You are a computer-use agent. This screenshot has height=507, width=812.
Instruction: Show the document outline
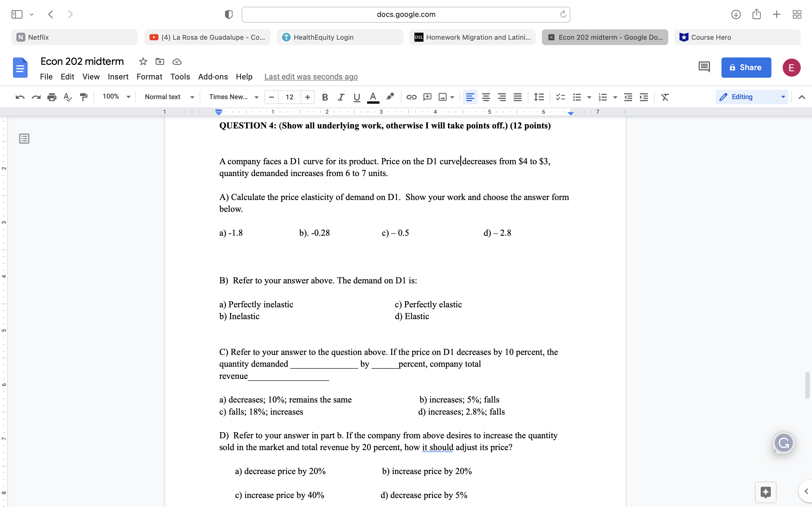[24, 138]
